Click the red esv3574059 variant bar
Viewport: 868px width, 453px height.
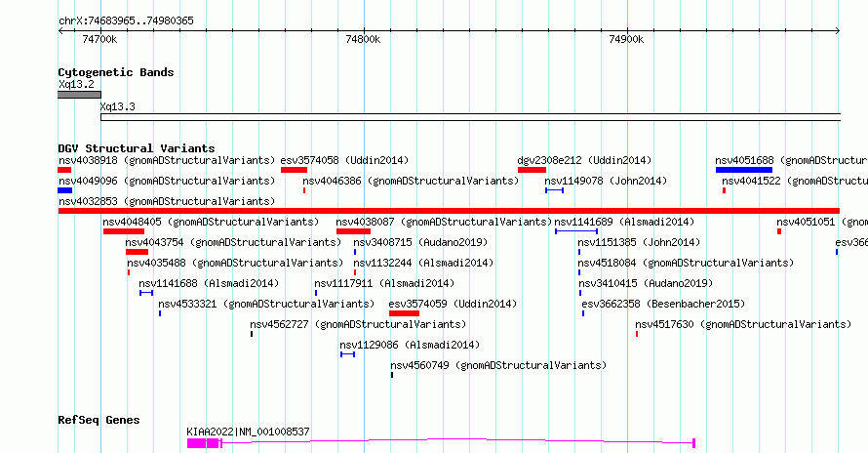404,313
